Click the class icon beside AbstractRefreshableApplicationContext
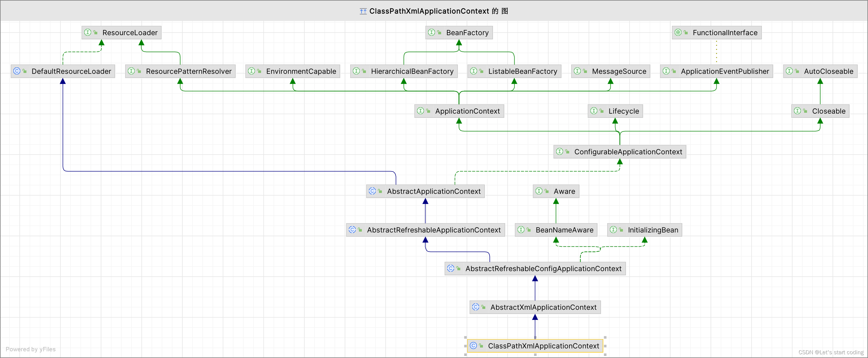The image size is (868, 358). coord(353,230)
